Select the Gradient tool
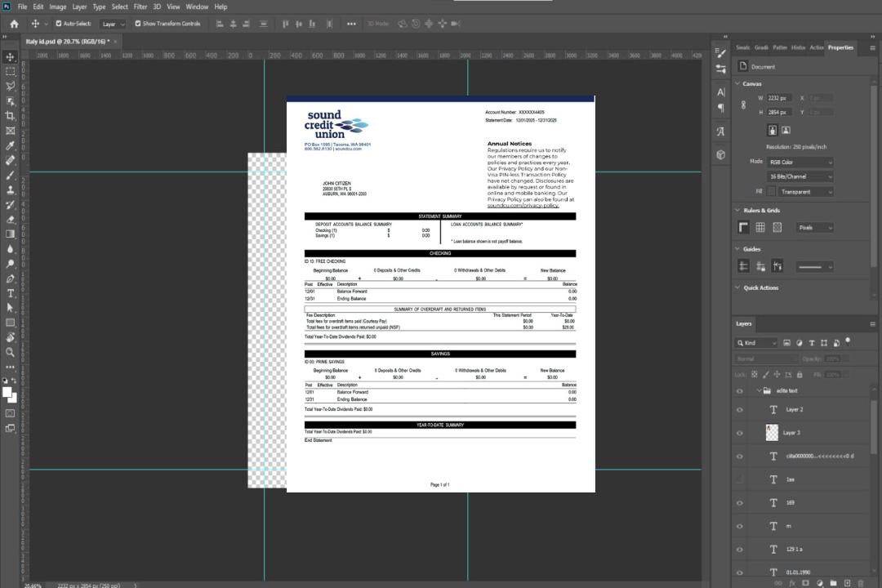This screenshot has height=588, width=882. [x=10, y=234]
